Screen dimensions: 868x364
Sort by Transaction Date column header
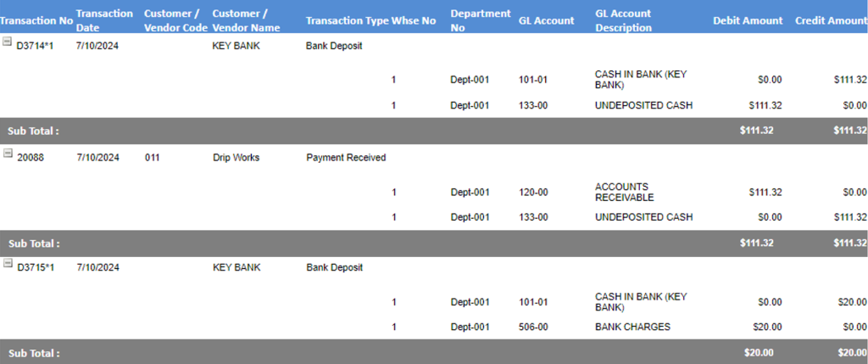tap(104, 20)
